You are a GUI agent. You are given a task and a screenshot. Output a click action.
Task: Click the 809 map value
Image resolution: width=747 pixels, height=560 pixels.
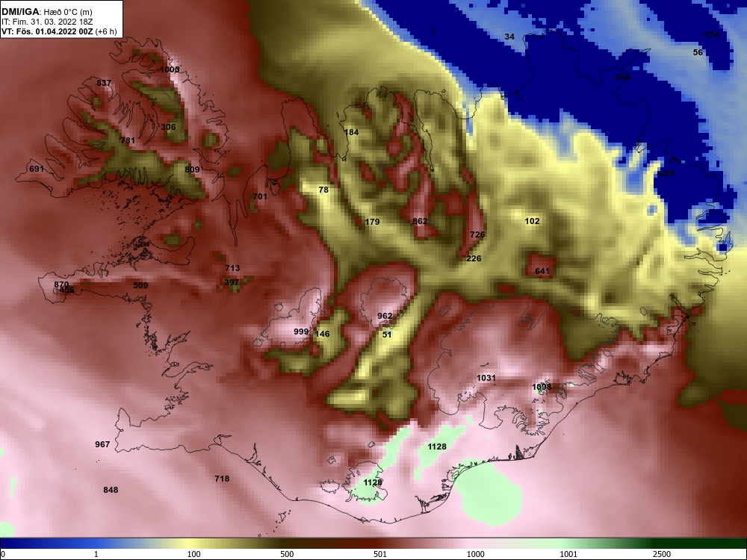coord(192,169)
